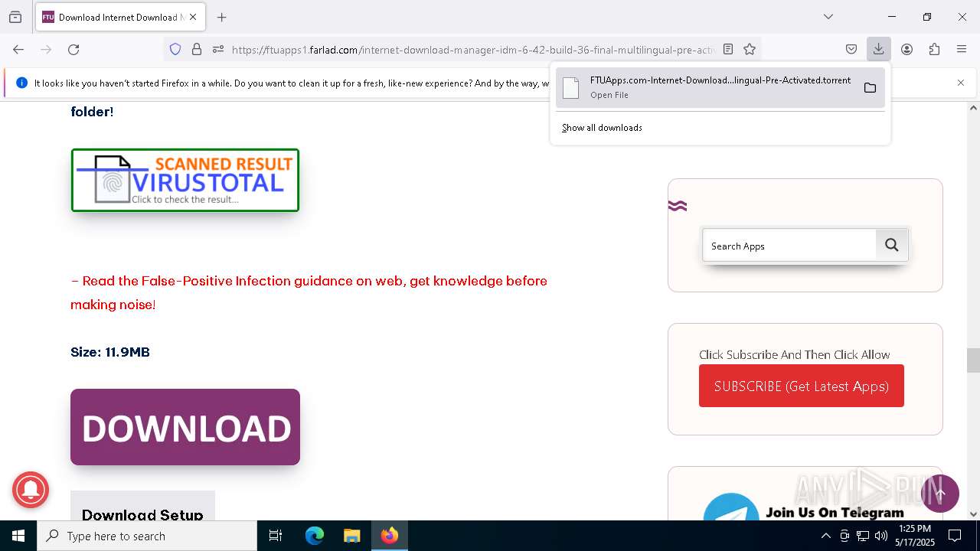Screen dimensions: 980x551
Task: Open the volume control in tray
Action: [881, 536]
